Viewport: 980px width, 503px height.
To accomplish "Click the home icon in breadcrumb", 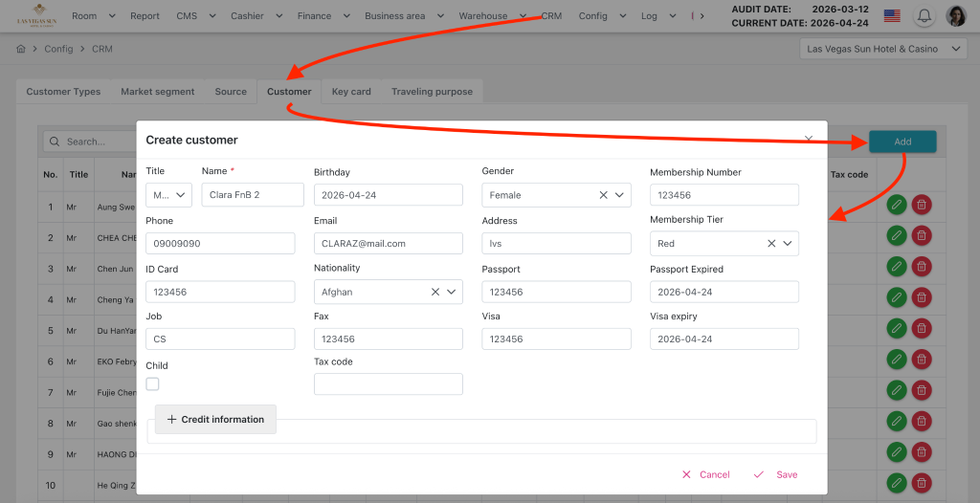I will pyautogui.click(x=21, y=49).
